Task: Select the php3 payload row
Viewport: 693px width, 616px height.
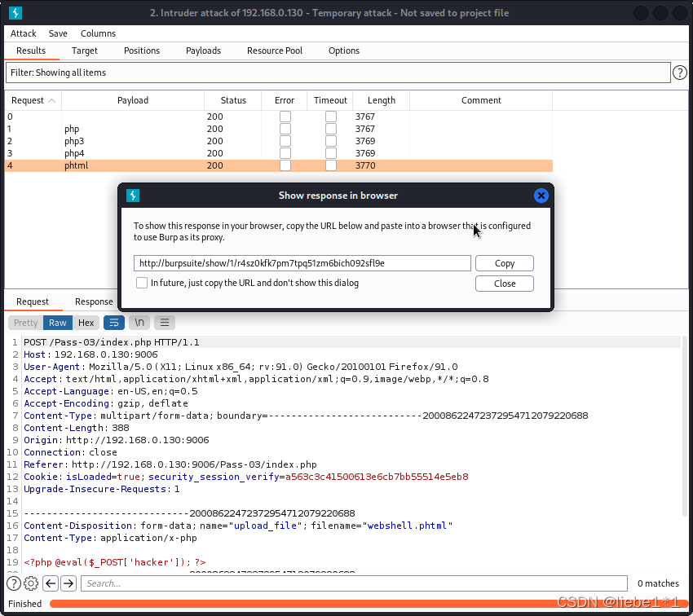Action: click(x=279, y=141)
